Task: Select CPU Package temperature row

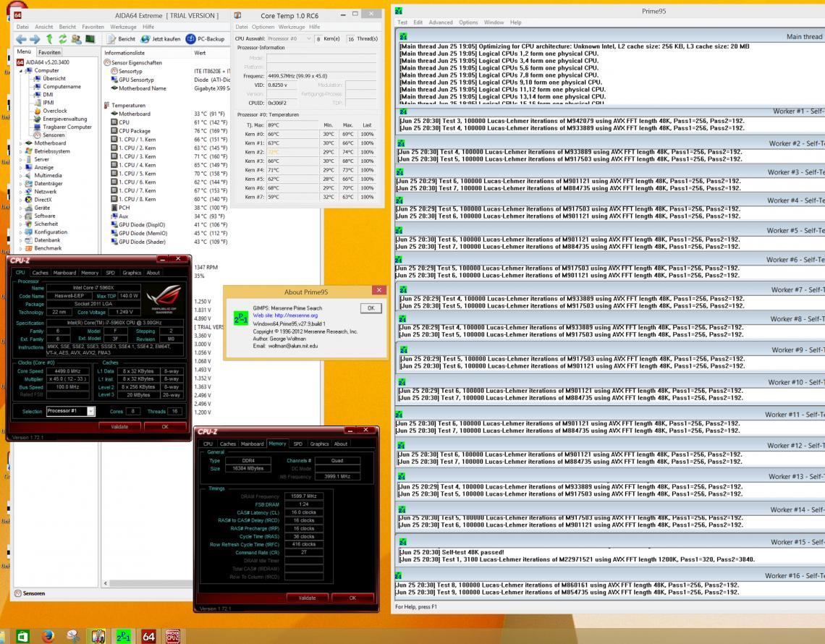Action: click(169, 131)
